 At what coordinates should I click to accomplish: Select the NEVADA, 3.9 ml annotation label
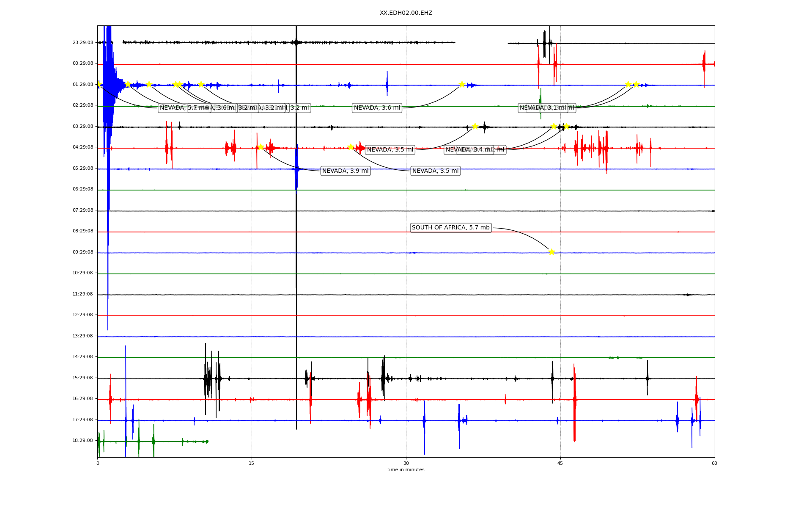point(345,171)
